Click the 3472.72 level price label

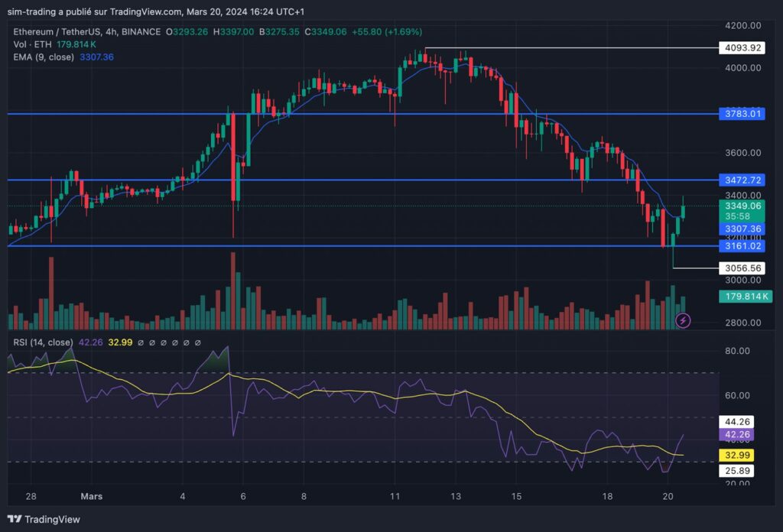pyautogui.click(x=742, y=180)
